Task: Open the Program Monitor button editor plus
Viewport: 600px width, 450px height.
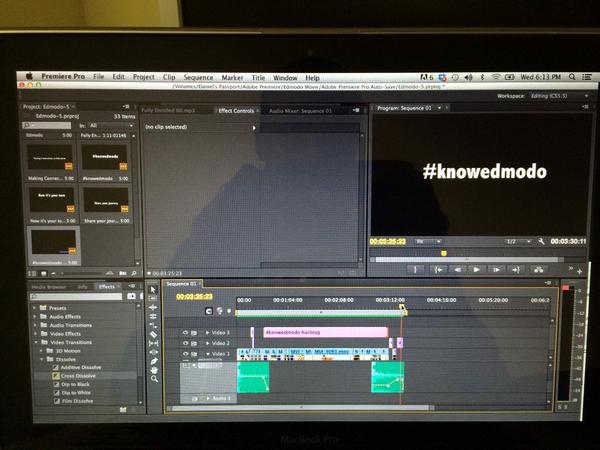Action: coord(580,271)
